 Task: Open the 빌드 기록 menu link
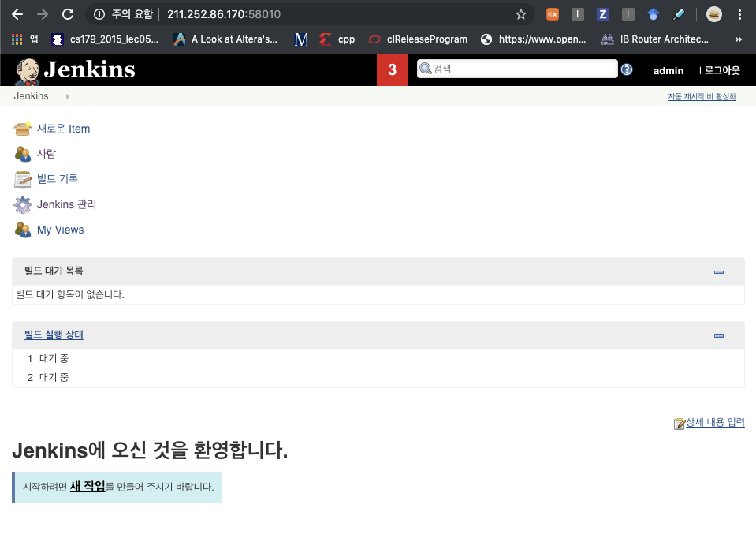tap(58, 179)
